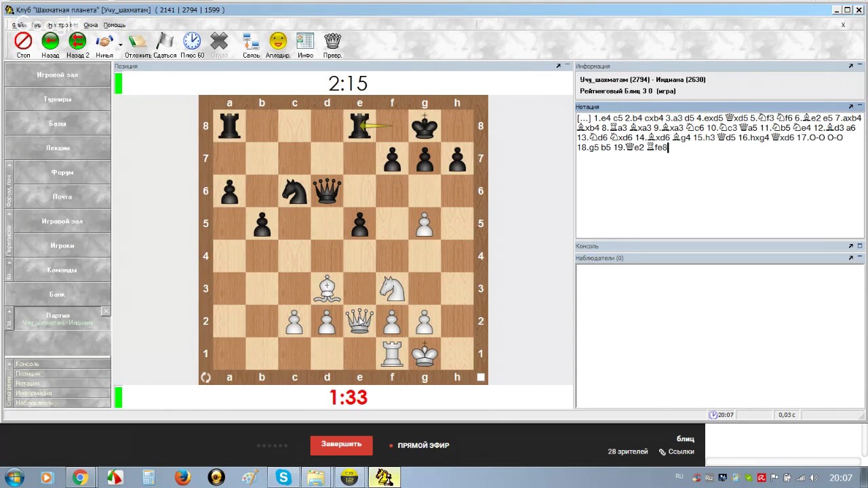The width and height of the screenshot is (868, 488).
Task: Click the last move ♖fe8 in notation
Action: coord(657,147)
